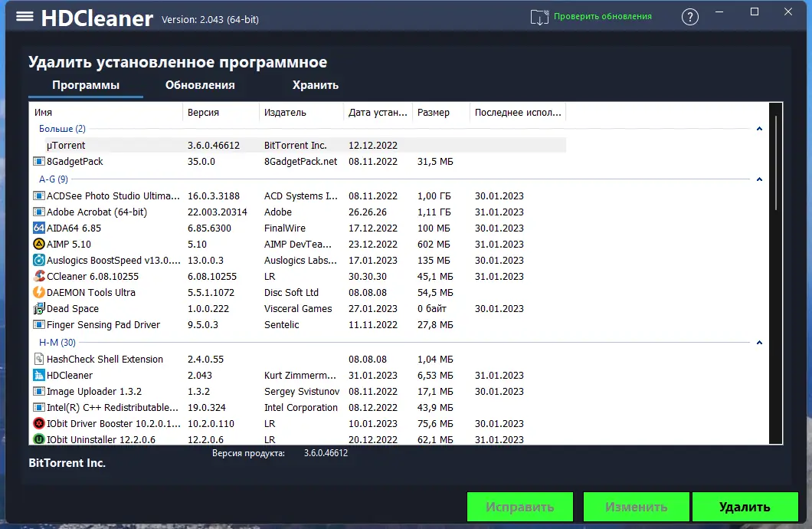
Task: Collapse the H-M (30) group
Action: 759,343
